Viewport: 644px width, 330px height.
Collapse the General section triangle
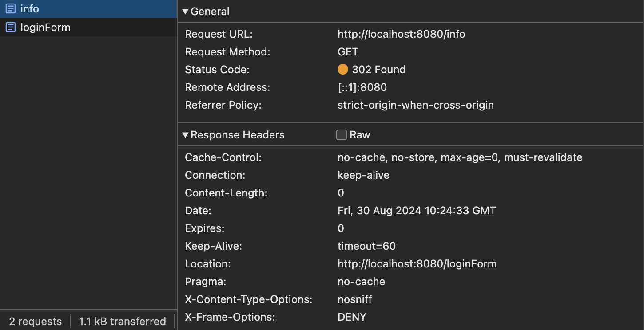(186, 12)
